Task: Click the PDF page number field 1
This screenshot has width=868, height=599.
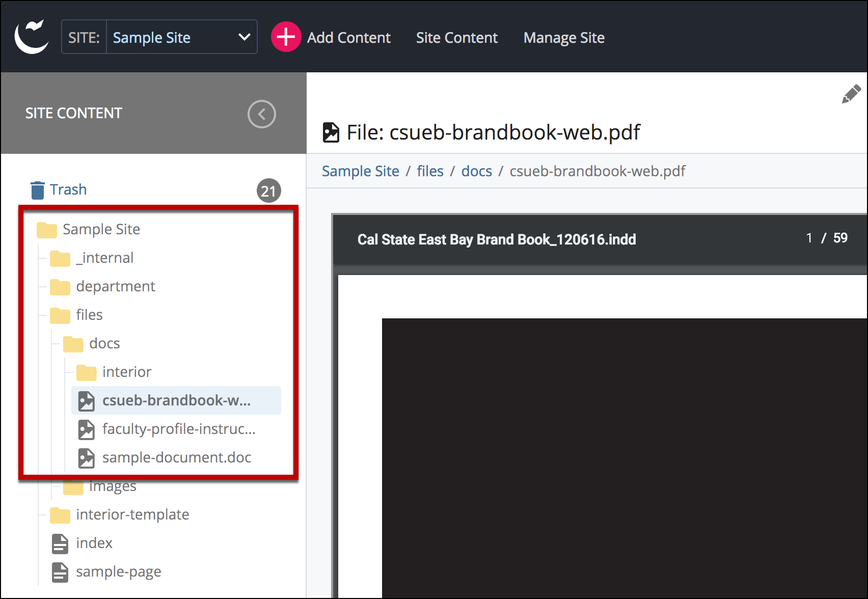Action: (809, 238)
